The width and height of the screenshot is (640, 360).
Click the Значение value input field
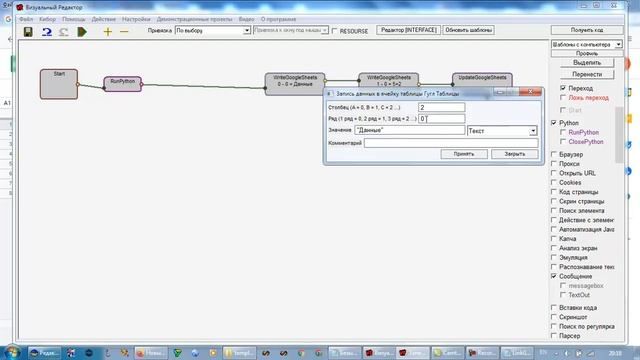410,130
